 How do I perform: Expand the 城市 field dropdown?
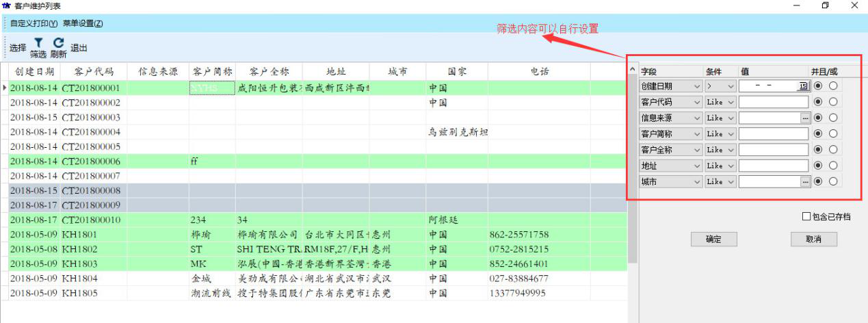coord(697,181)
